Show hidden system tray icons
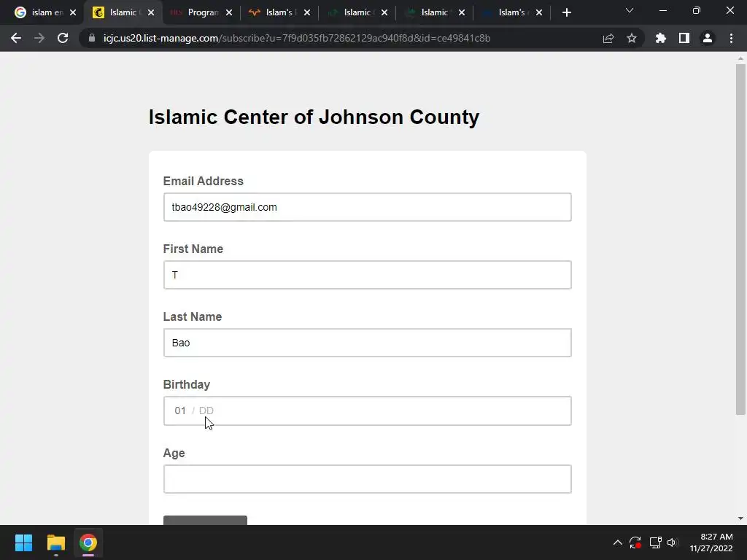This screenshot has height=560, width=747. tap(618, 542)
